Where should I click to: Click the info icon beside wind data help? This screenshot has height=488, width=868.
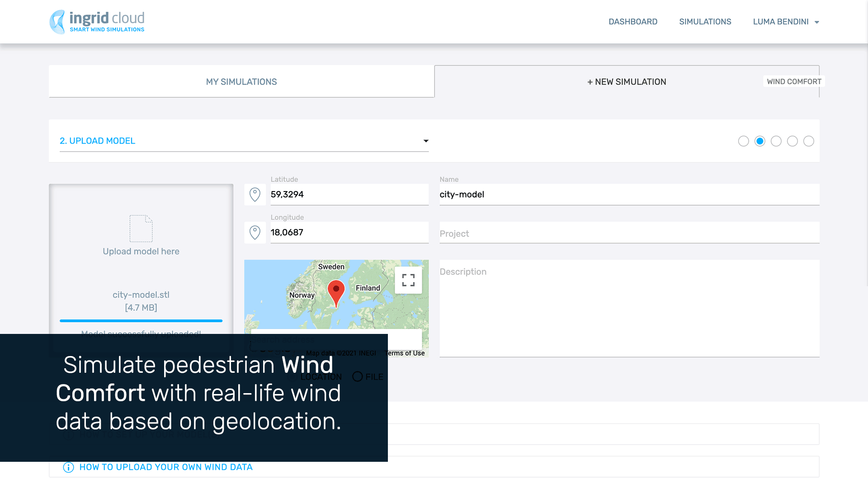click(68, 467)
